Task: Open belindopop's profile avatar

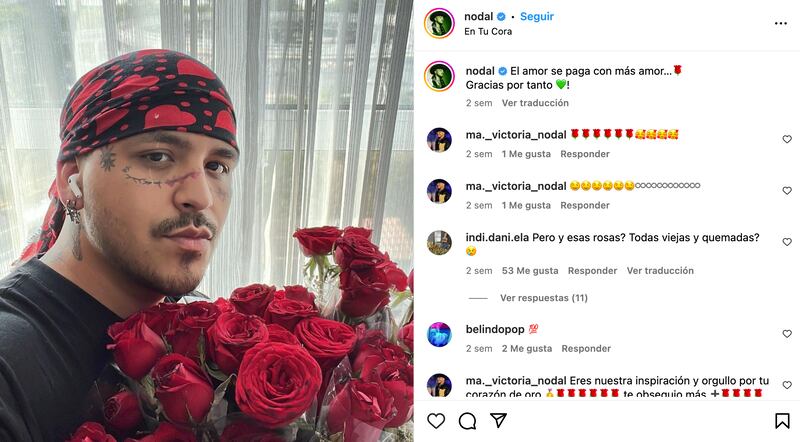Action: click(439, 335)
